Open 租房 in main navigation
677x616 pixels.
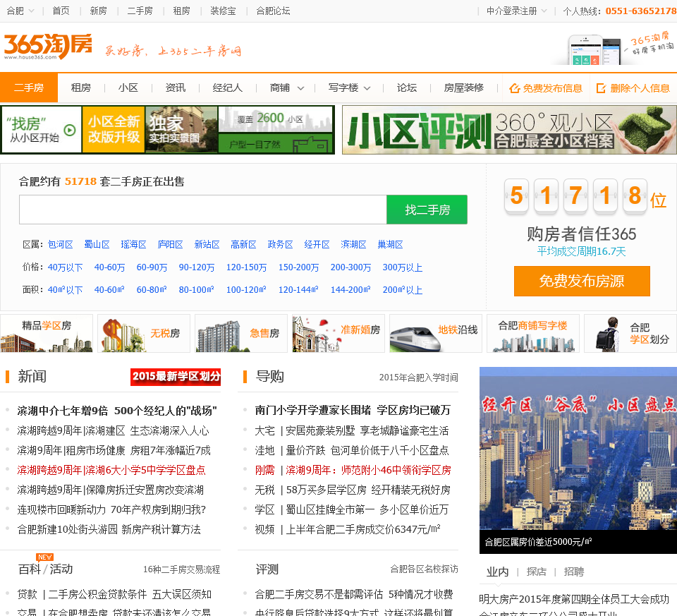80,88
